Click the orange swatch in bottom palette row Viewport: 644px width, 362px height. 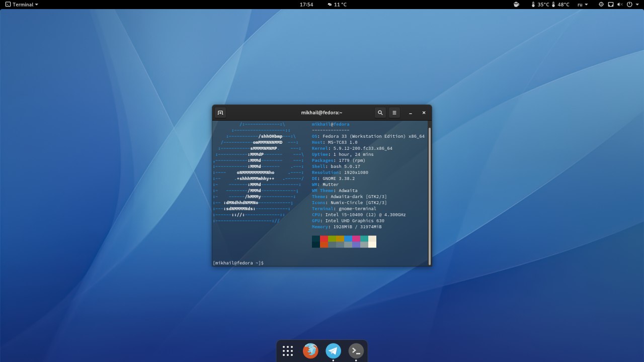324,245
